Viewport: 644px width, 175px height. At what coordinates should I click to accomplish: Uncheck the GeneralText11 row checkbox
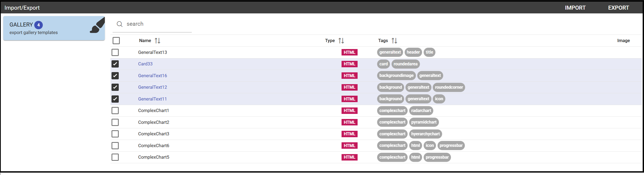(x=115, y=99)
